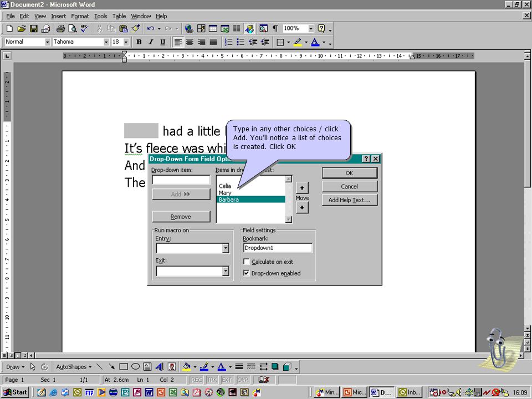Click the Add Help Text button
Screen dimensions: 532x399
(350, 200)
